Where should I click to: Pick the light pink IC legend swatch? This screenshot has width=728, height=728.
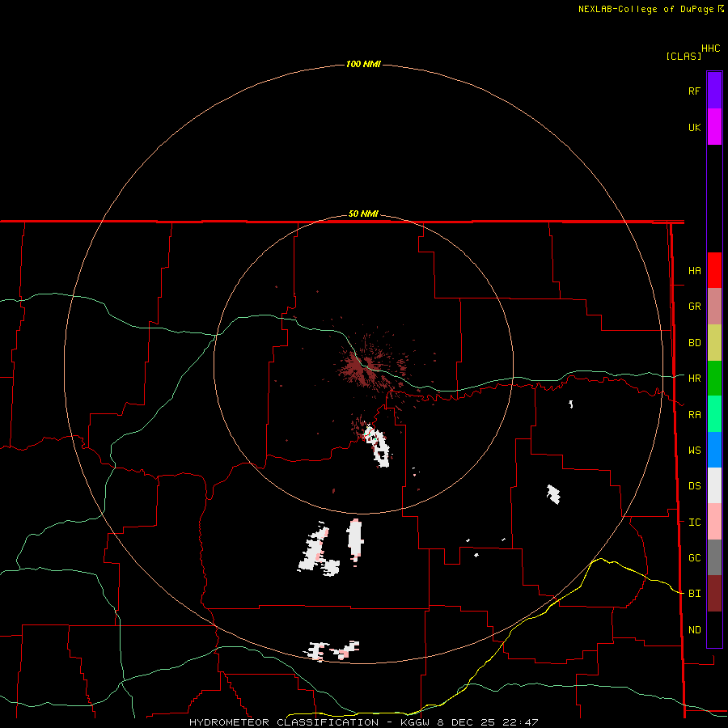click(714, 522)
